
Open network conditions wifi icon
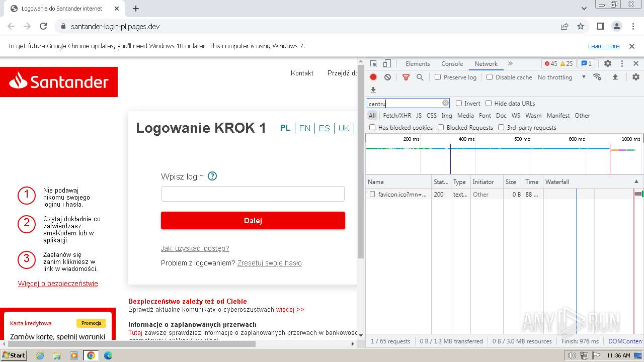(x=597, y=77)
